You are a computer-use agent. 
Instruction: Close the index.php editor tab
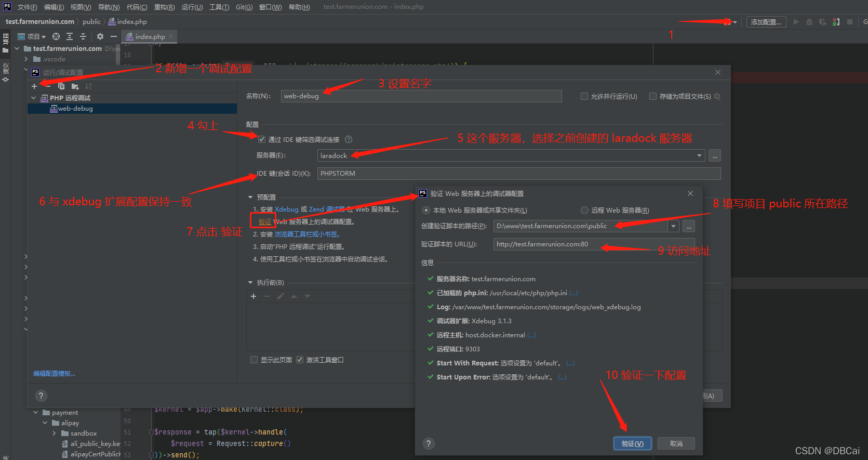pyautogui.click(x=171, y=36)
